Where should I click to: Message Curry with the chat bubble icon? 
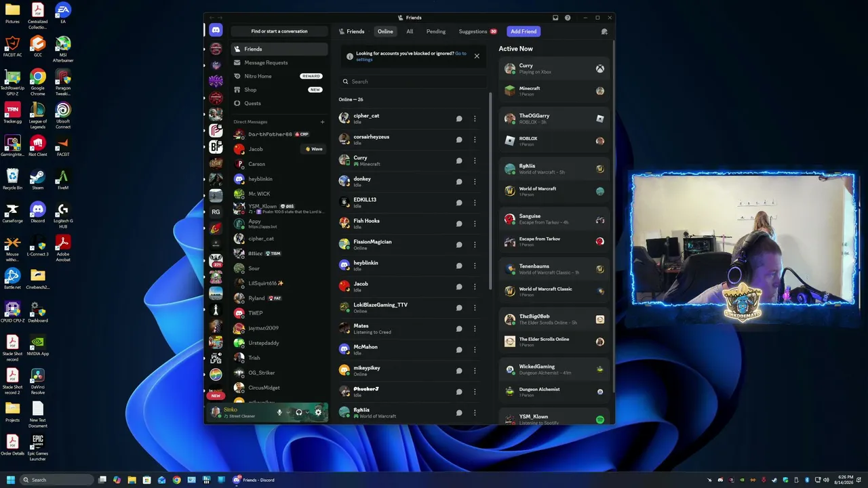[459, 161]
